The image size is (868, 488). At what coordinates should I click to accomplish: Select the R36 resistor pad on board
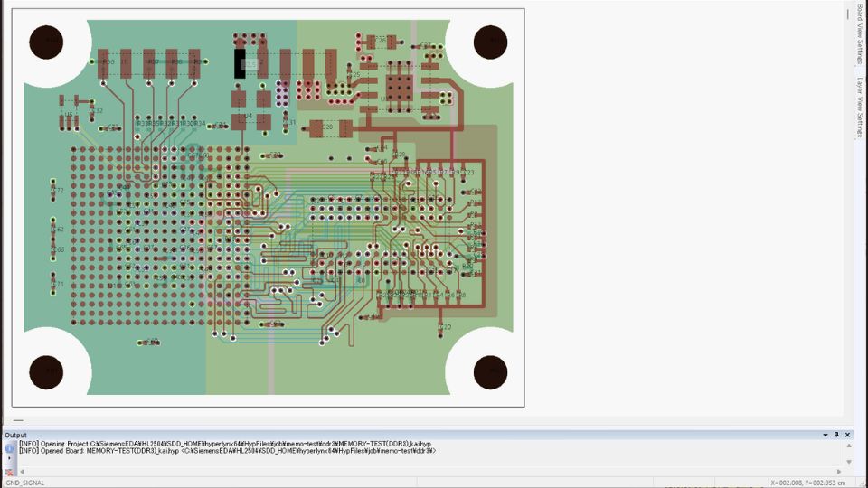point(104,64)
